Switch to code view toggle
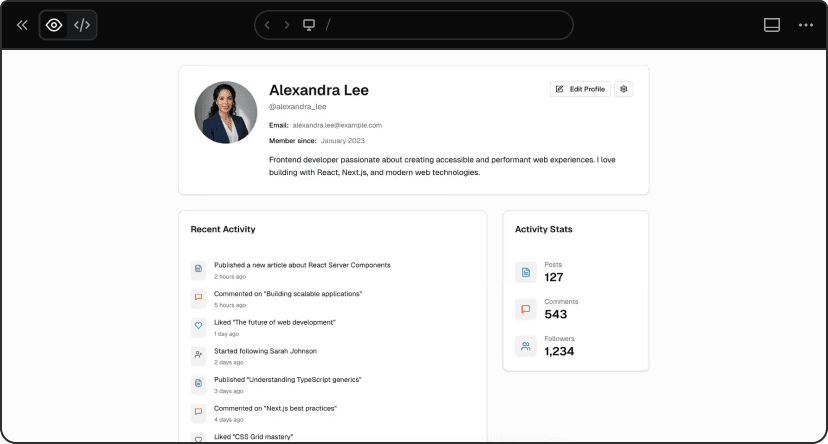Image resolution: width=828 pixels, height=444 pixels. coord(82,25)
